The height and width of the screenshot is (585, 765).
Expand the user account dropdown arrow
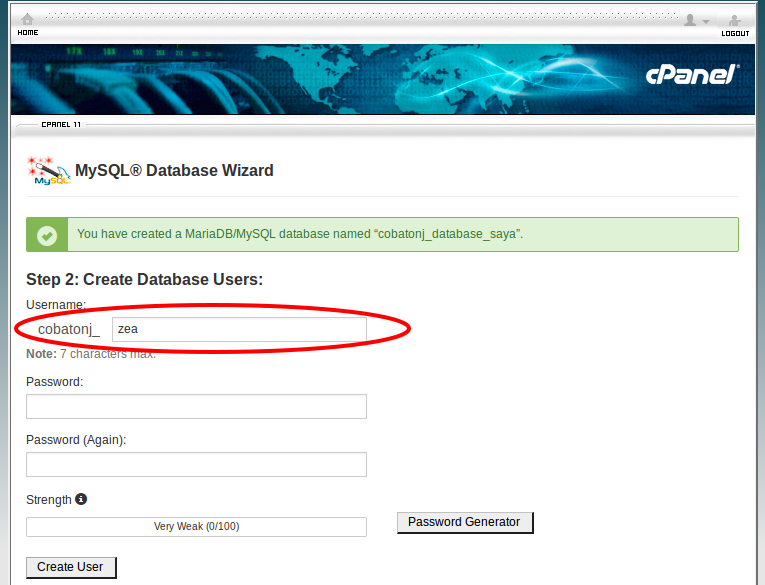[x=705, y=21]
